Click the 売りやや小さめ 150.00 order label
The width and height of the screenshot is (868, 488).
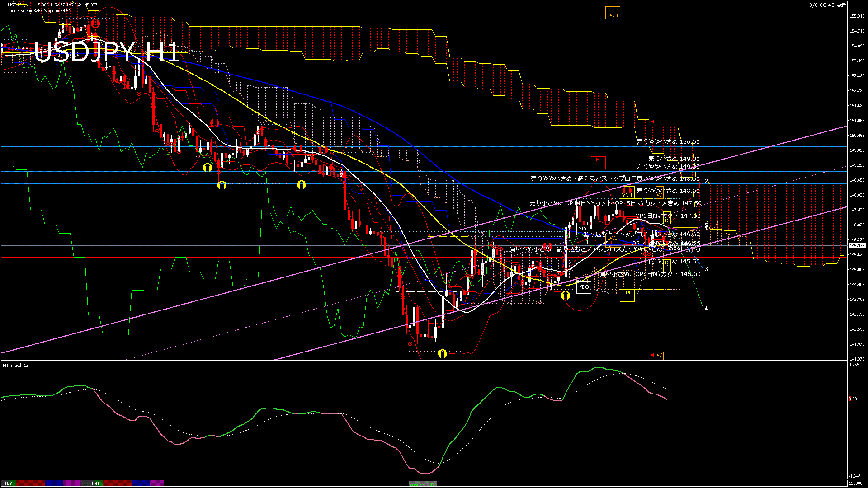click(668, 141)
